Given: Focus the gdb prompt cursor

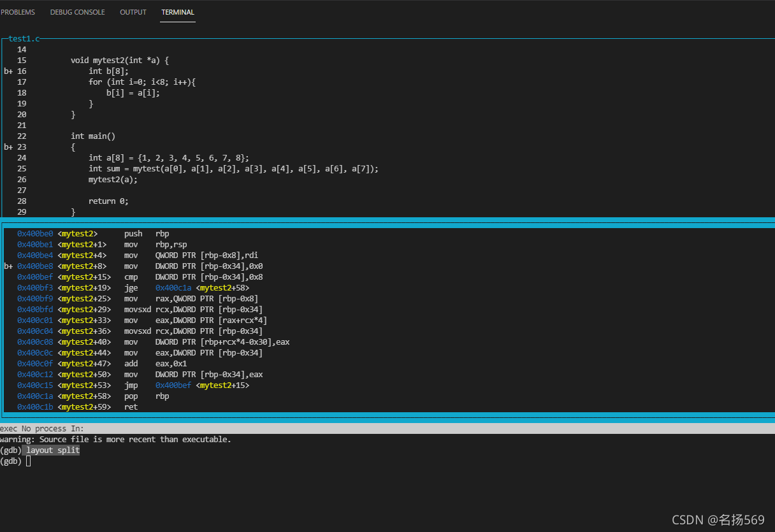Looking at the screenshot, I should [28, 461].
